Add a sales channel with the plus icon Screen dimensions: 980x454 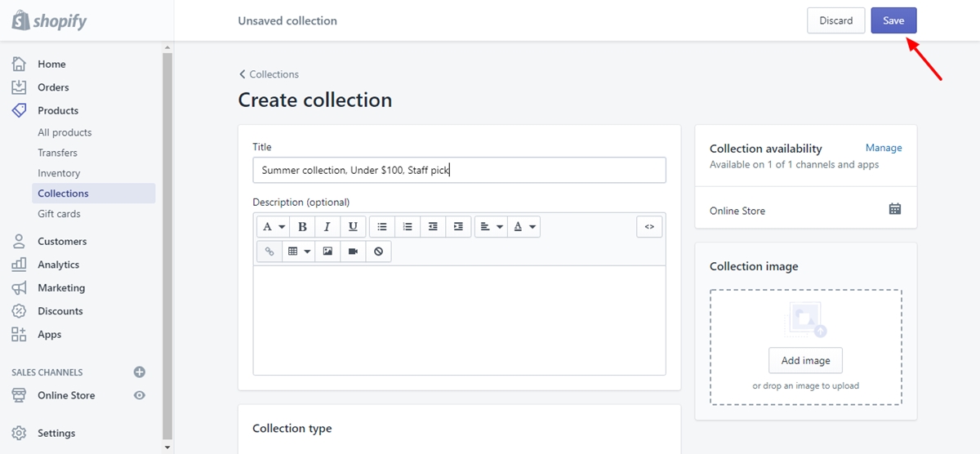[x=140, y=372]
